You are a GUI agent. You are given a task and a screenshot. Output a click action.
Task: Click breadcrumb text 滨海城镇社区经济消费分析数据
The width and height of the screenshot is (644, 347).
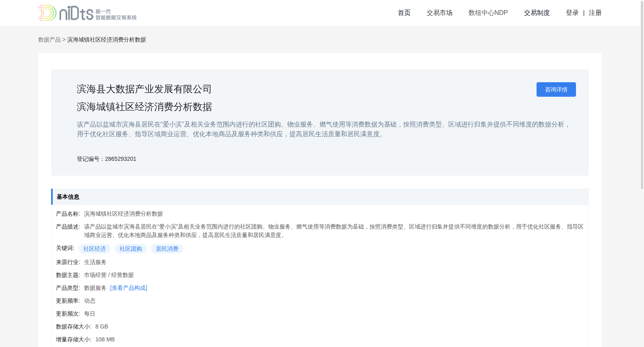click(x=106, y=39)
